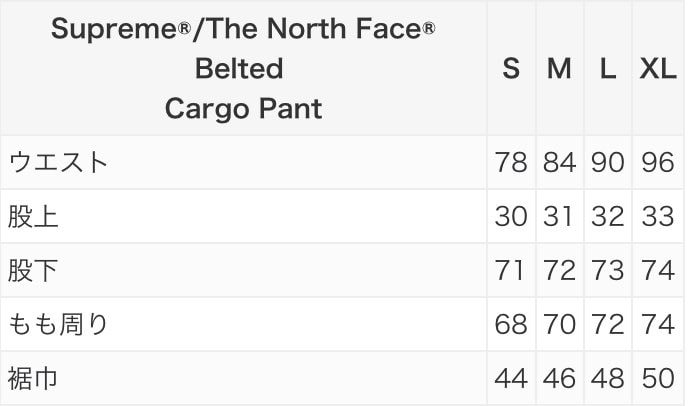The height and width of the screenshot is (406, 688).
Task: Click waist value 96 for size XL
Action: [x=658, y=162]
